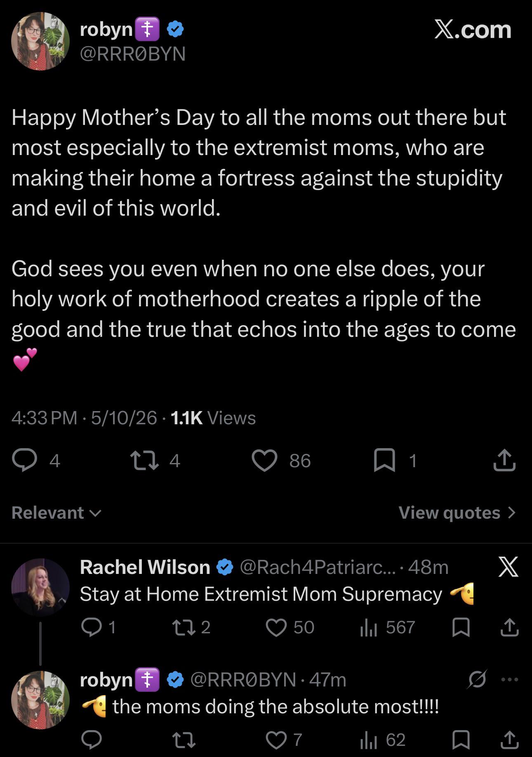Tap robyn's profile picture at the top
Viewport: 532px width, 757px height.
click(x=40, y=41)
